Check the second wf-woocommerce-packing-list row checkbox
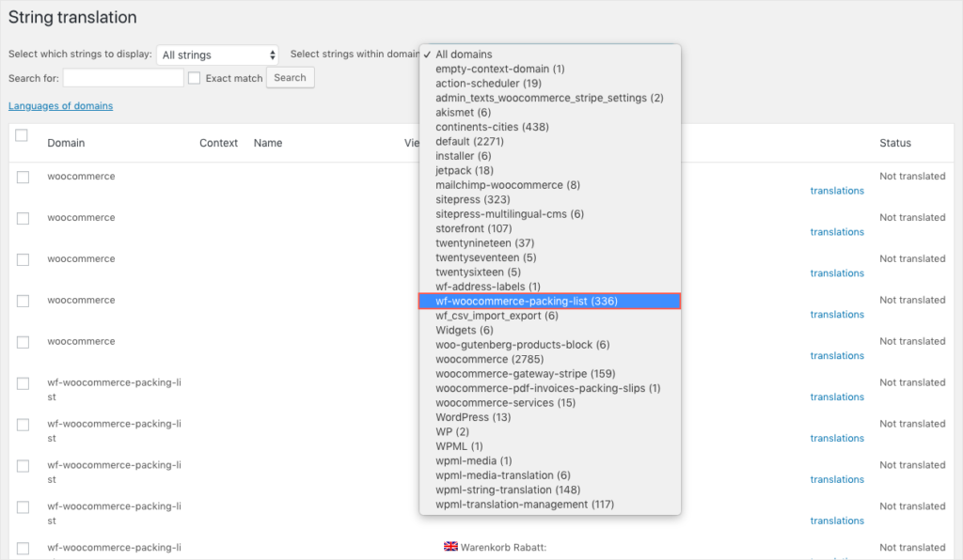This screenshot has height=560, width=963. (23, 425)
